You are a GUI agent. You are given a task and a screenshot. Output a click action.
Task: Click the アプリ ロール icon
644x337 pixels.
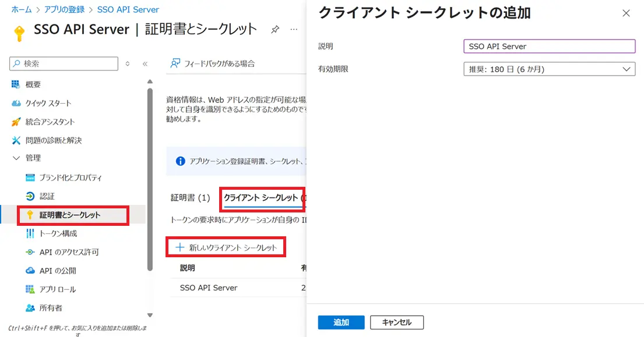point(30,289)
